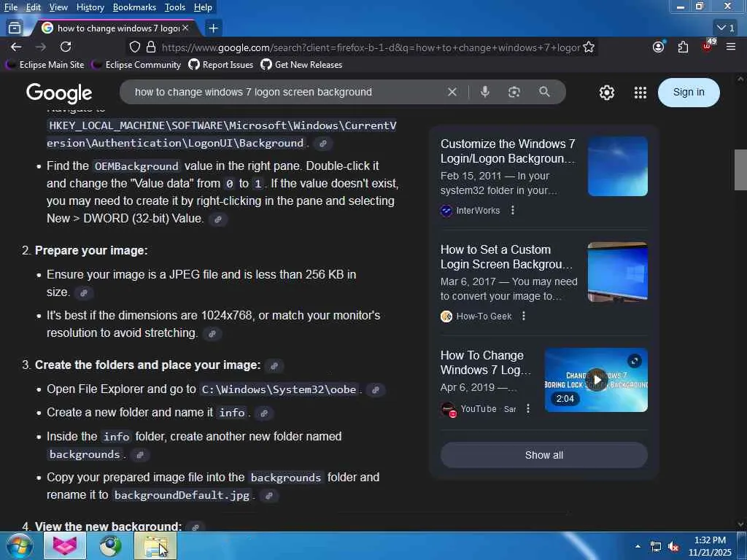747x560 pixels.
Task: Close the 'how to change windows 7' tab
Action: point(185,28)
